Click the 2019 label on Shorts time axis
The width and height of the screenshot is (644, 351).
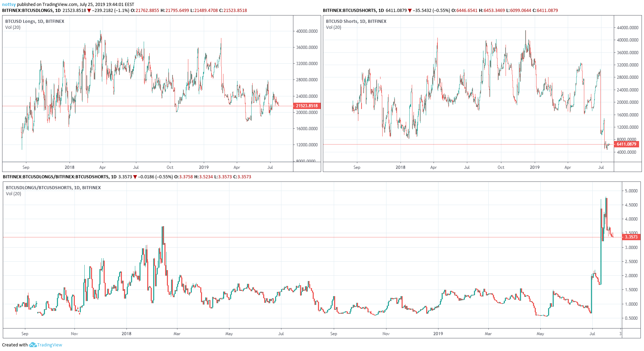tap(535, 167)
